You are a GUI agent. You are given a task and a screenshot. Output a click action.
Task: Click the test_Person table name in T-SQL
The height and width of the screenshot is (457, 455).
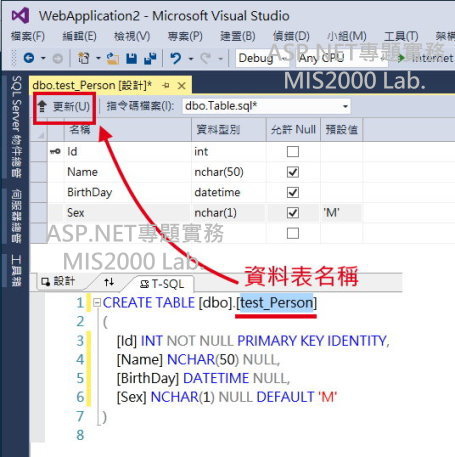click(277, 303)
